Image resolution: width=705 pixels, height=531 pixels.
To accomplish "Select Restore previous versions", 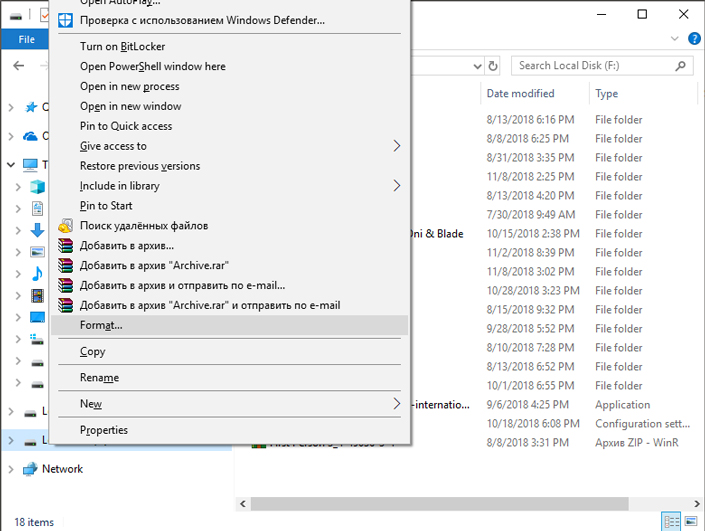I will click(229, 166).
